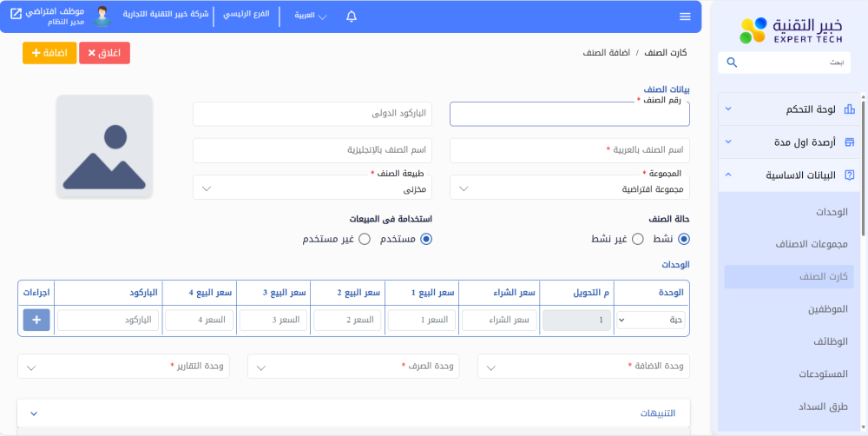
Task: Click the red اغلاق button
Action: pos(104,53)
